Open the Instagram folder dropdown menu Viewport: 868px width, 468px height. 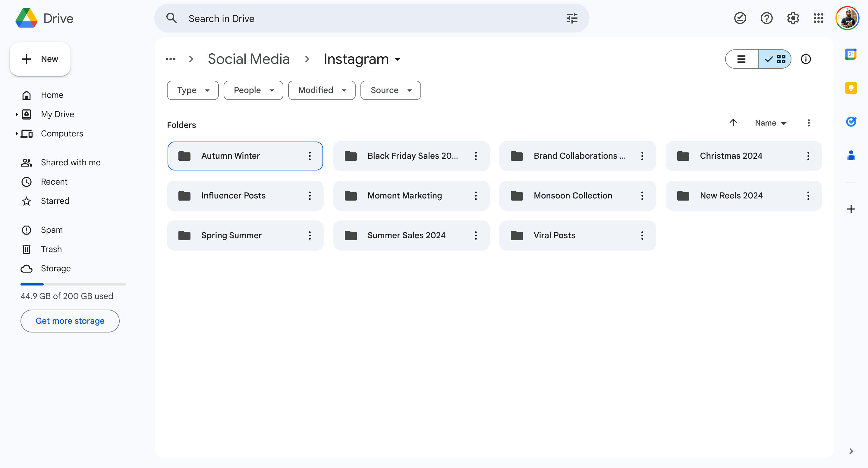(363, 59)
